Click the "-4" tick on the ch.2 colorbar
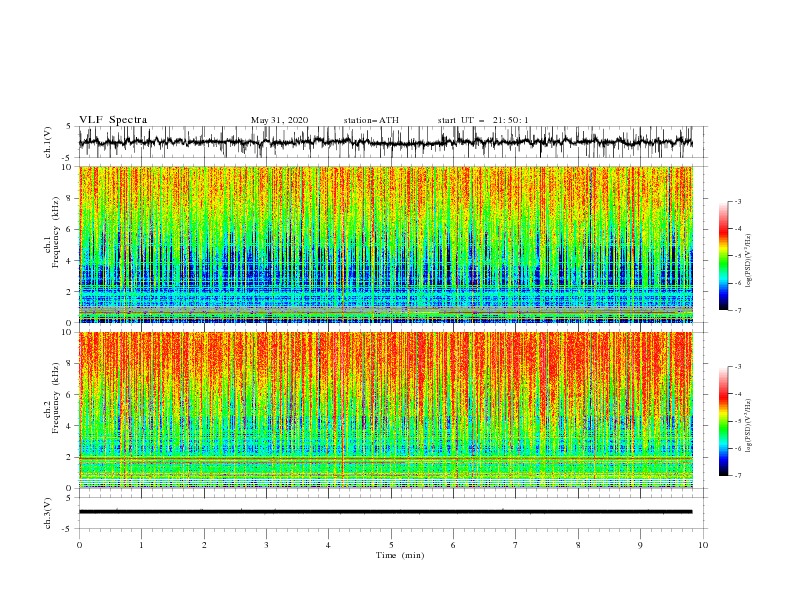 (x=737, y=394)
